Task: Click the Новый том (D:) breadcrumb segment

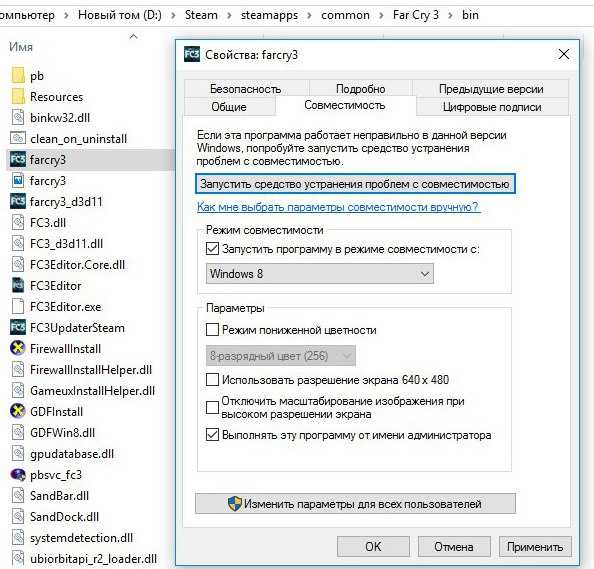Action: click(x=120, y=15)
